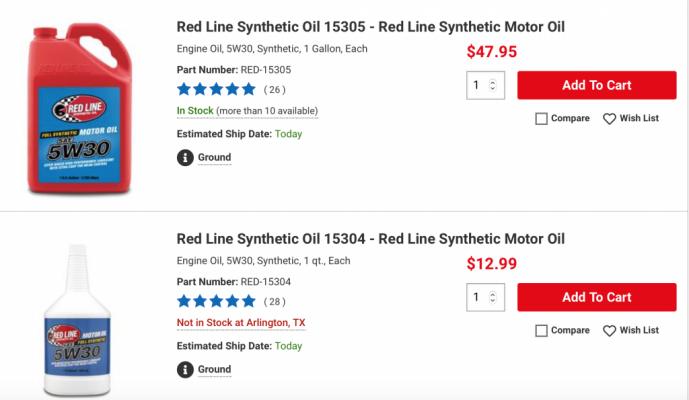Click heart Wish List icon for $47.95 item

click(609, 119)
